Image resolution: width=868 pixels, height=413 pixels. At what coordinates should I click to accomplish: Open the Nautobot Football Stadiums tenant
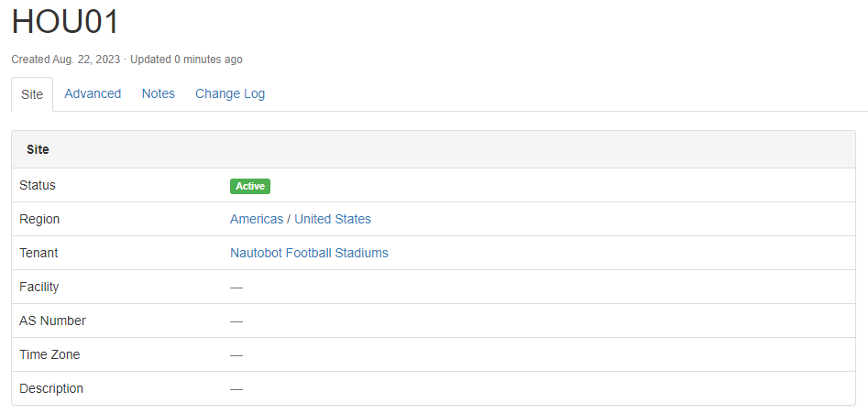tap(309, 253)
